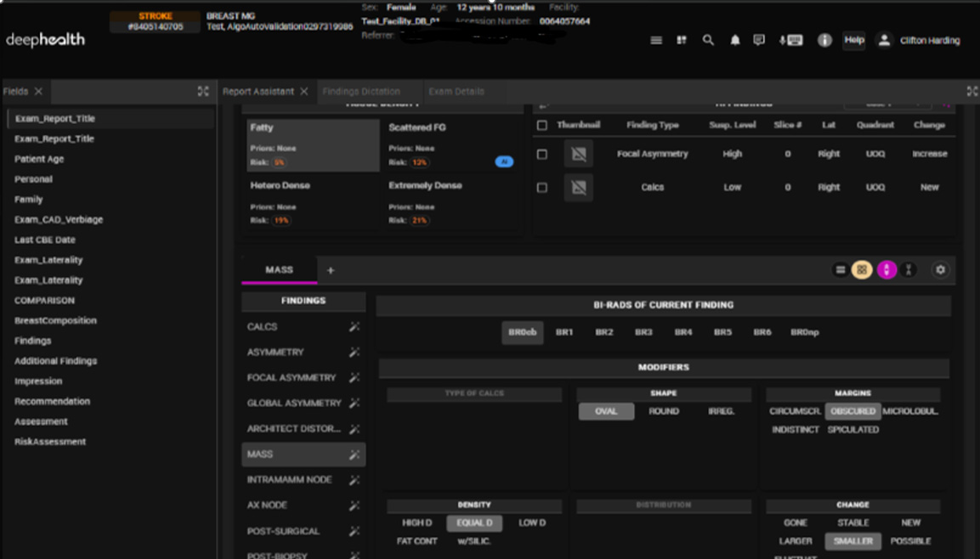Expand the hamburger menu in the top bar
980x559 pixels.
click(655, 39)
